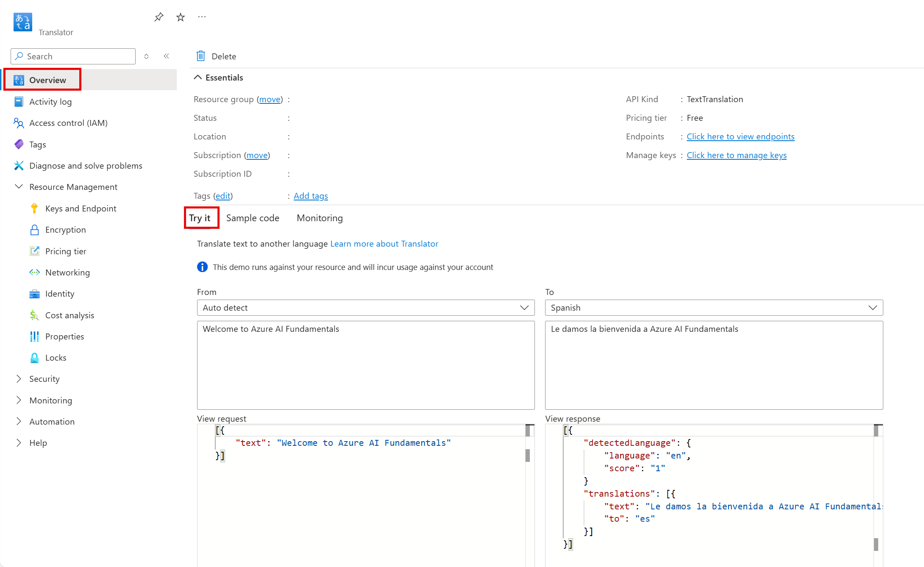
Task: Open the From language dropdown (Auto detect)
Action: tap(366, 308)
